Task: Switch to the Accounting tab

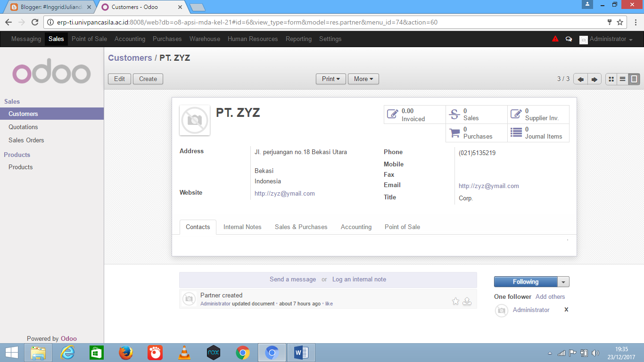Action: 356,227
